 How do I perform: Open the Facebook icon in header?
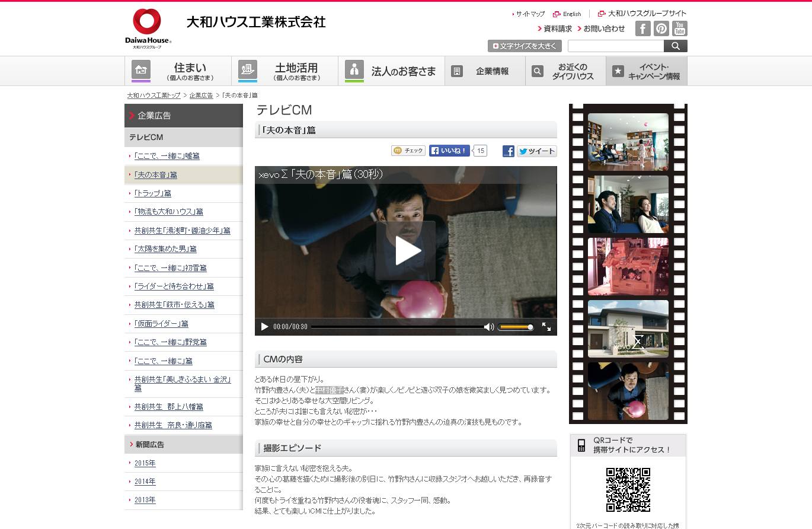[643, 28]
